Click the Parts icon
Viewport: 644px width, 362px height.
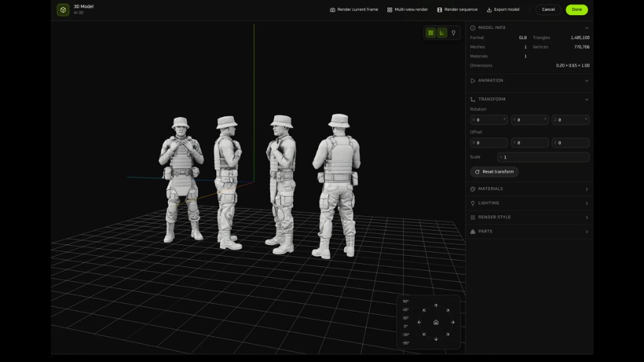click(x=473, y=231)
